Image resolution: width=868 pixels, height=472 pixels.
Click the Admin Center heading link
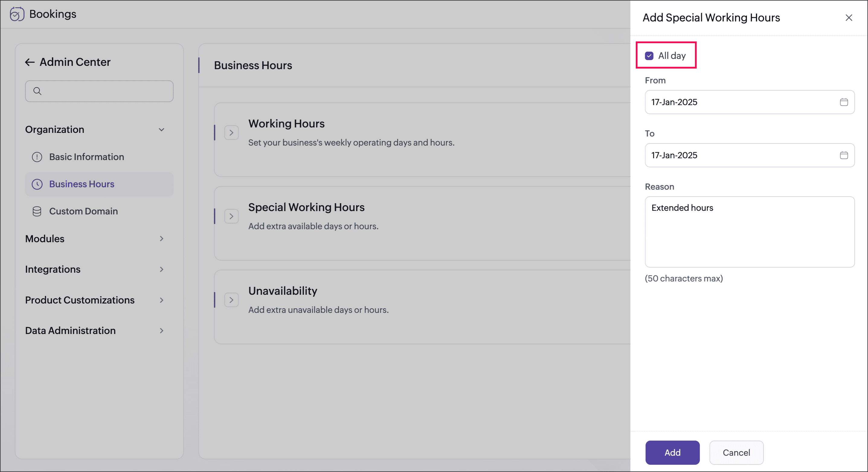coord(75,62)
